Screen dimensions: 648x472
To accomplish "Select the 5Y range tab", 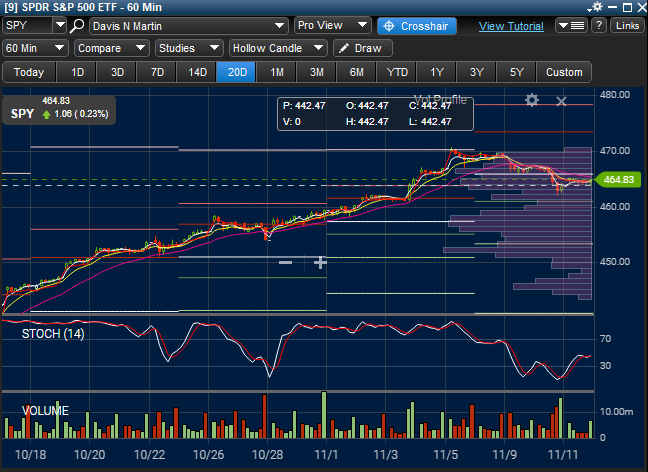I will 517,72.
